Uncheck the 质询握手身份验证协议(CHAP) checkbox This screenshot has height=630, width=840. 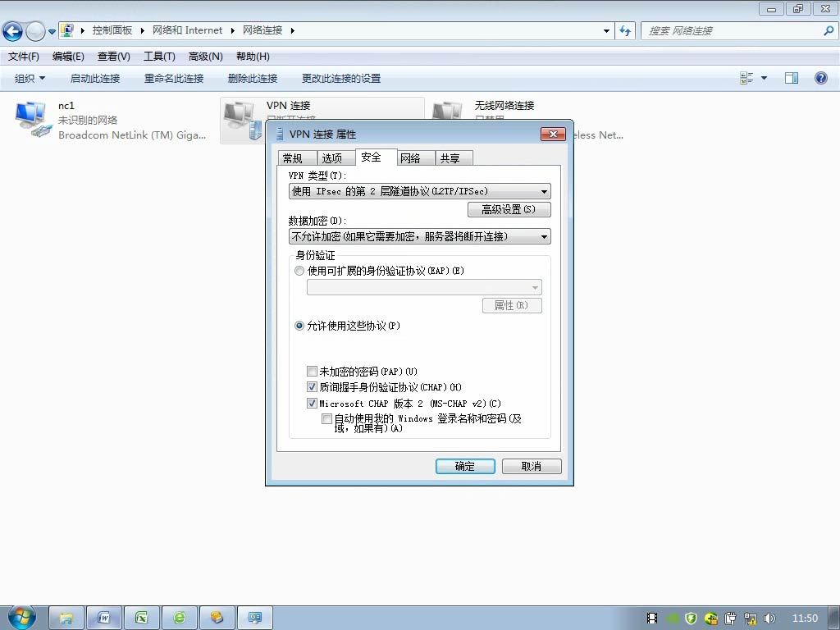pos(312,387)
